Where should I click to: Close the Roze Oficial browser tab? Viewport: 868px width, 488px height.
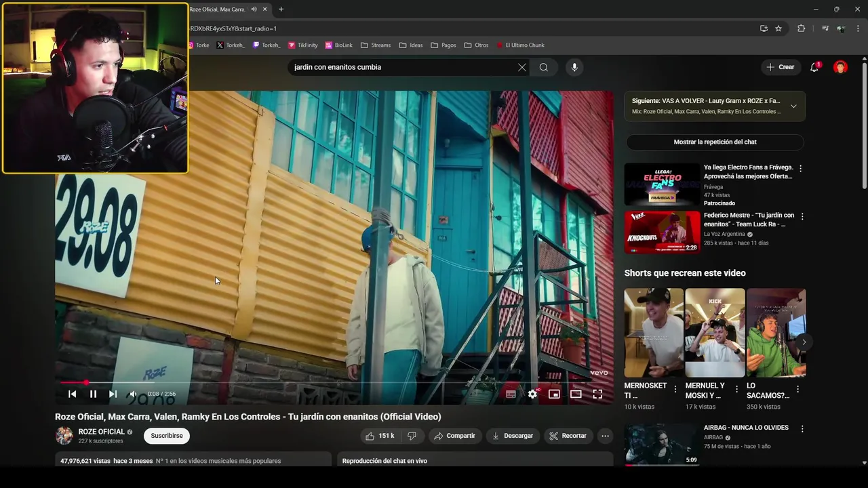click(x=265, y=9)
